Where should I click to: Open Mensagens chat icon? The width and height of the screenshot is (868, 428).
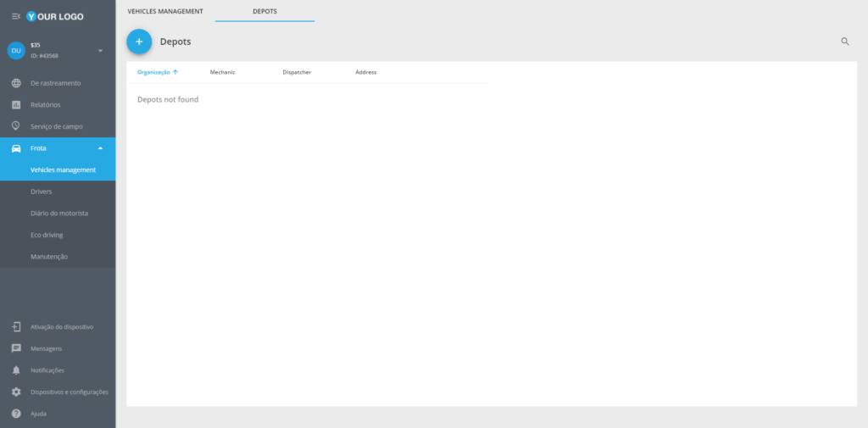click(x=16, y=348)
